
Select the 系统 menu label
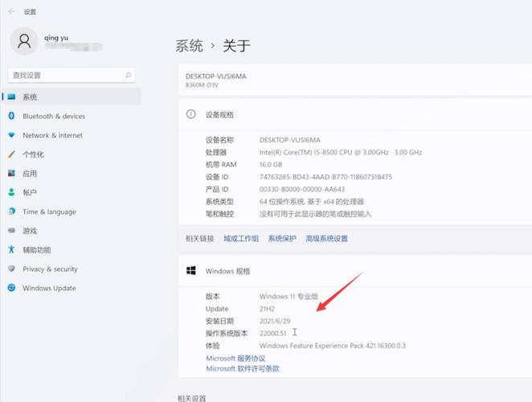click(30, 97)
